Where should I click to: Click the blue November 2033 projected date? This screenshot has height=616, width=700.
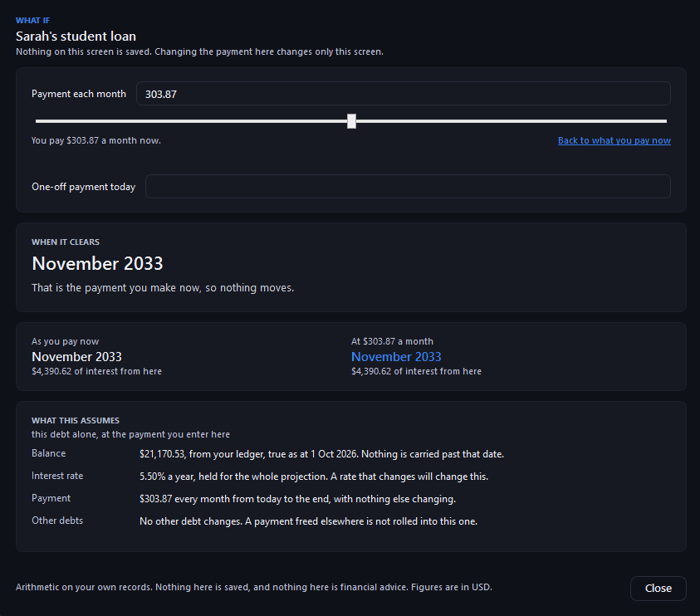coord(396,357)
